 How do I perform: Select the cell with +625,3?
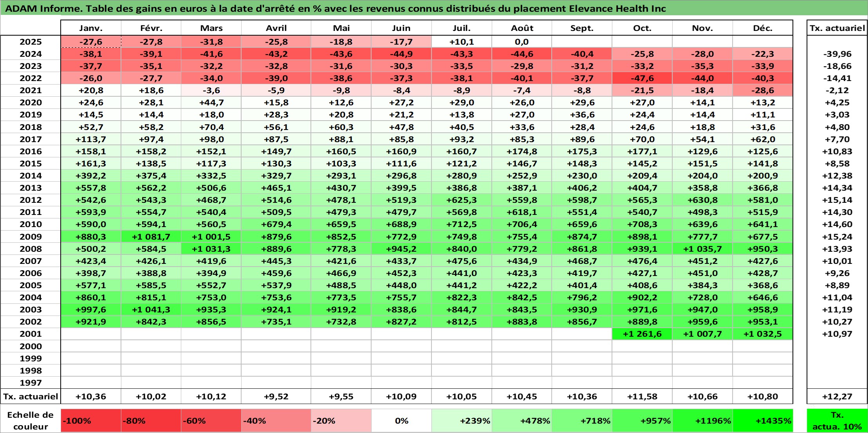pyautogui.click(x=462, y=200)
